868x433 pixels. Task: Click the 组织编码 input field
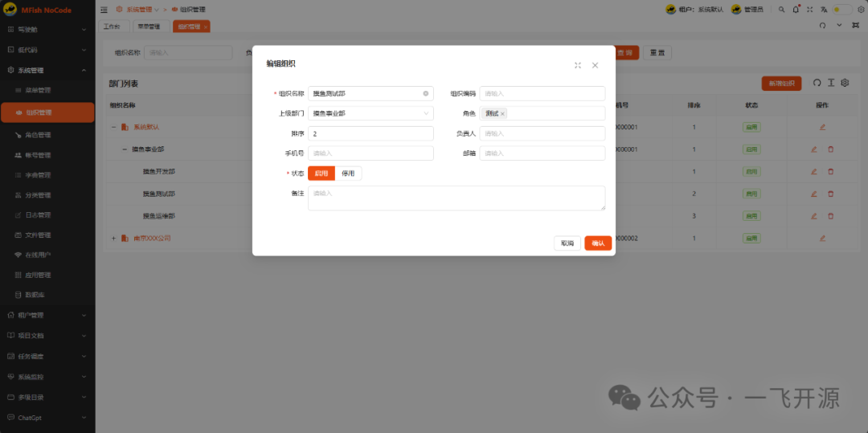[542, 93]
